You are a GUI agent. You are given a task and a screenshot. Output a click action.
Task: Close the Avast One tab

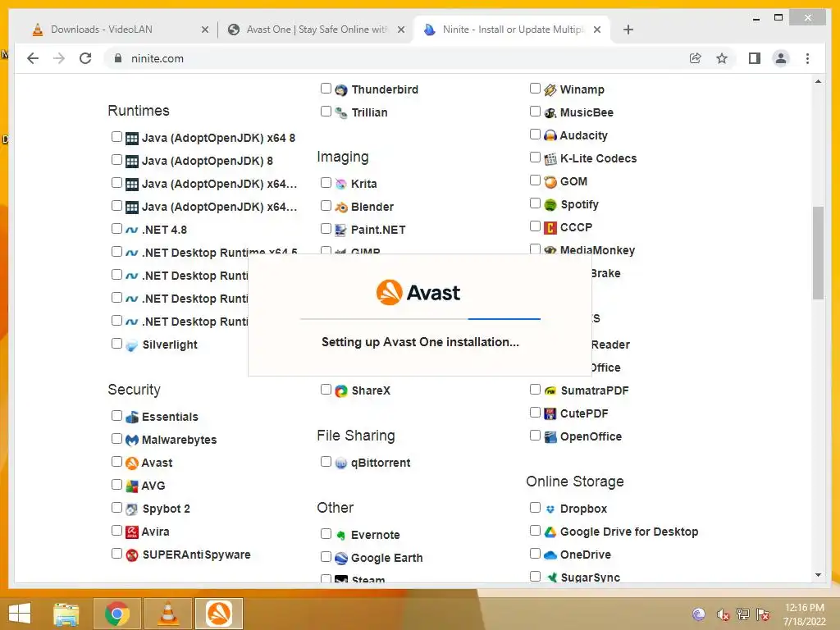(400, 30)
